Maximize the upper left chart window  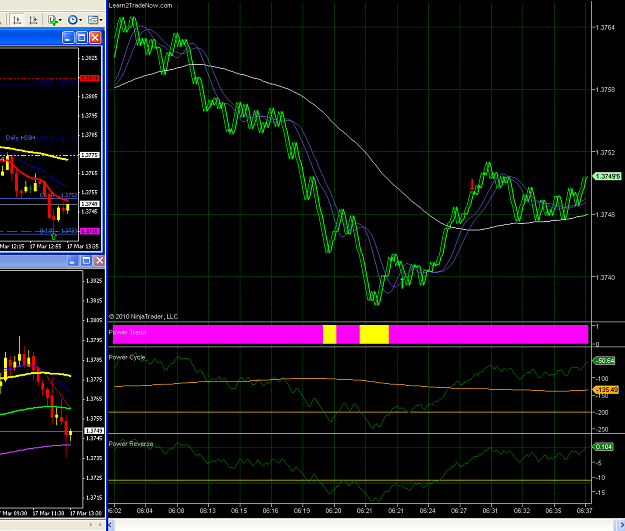pyautogui.click(x=81, y=38)
